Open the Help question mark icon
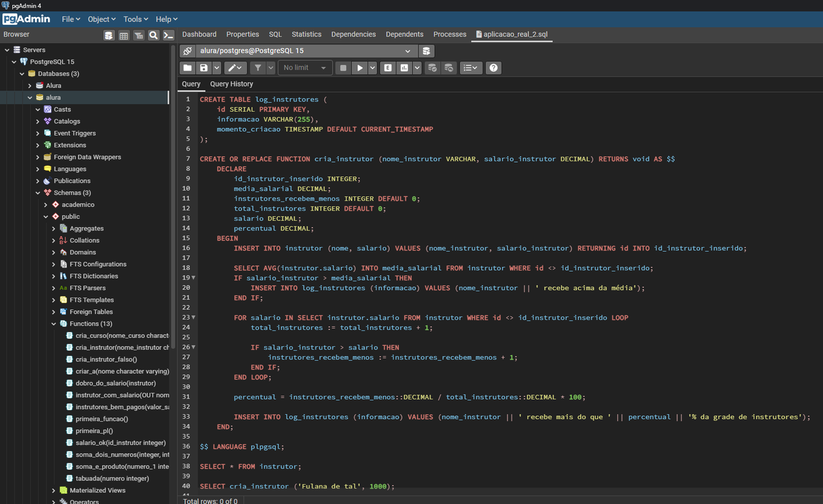823x504 pixels. tap(493, 68)
